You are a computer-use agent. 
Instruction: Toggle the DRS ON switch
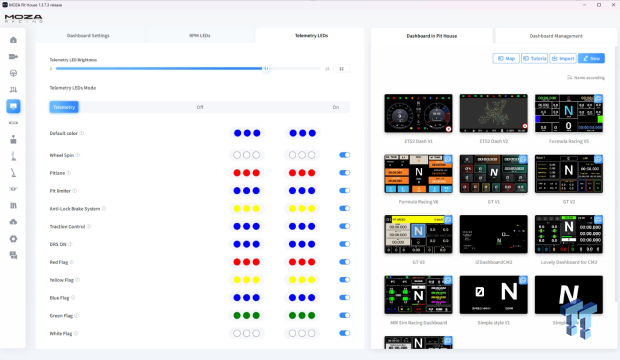click(344, 244)
